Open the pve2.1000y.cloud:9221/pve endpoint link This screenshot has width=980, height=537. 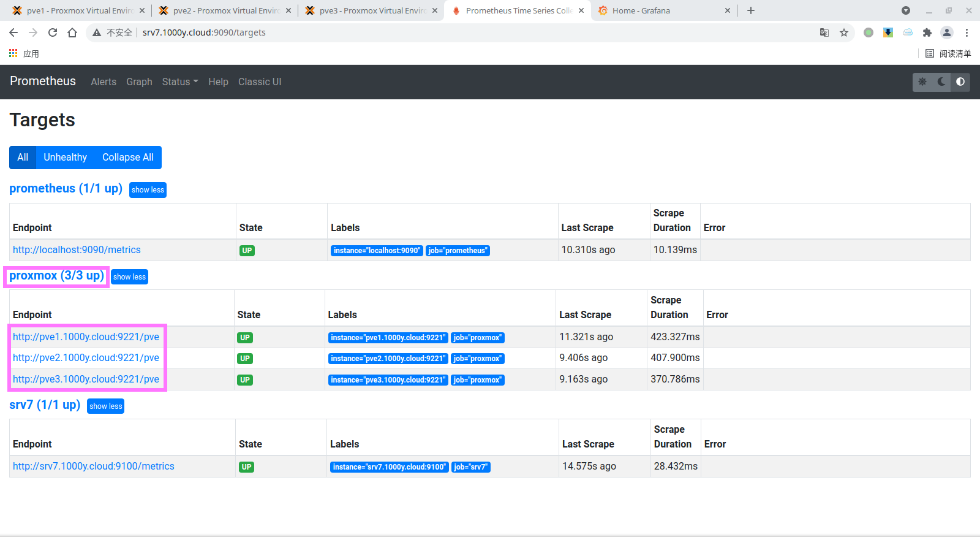coord(86,358)
